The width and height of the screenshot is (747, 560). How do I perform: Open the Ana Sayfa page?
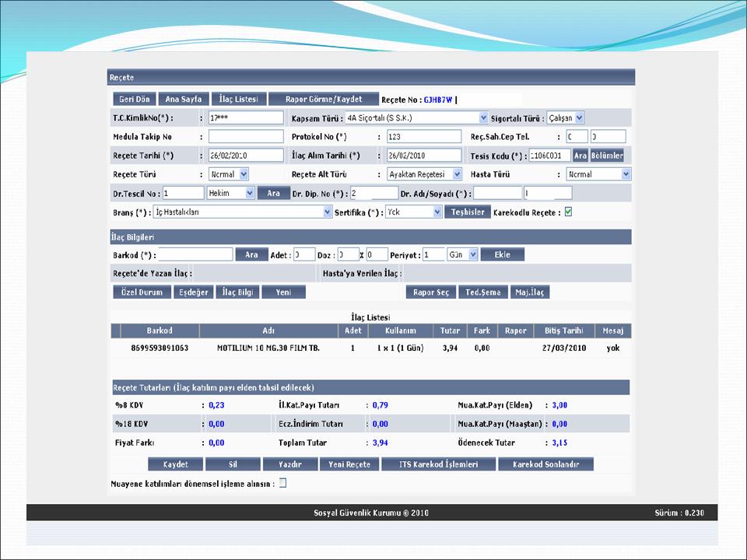coord(183,100)
